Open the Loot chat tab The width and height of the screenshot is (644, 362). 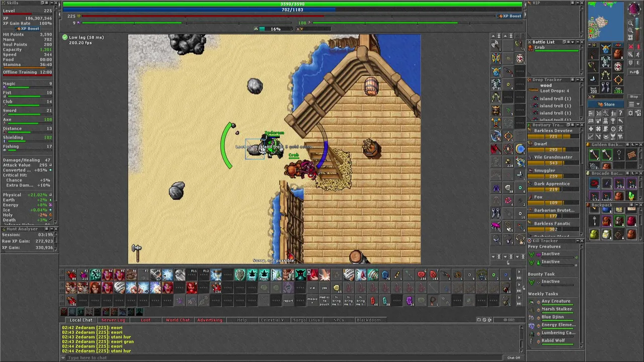click(145, 320)
